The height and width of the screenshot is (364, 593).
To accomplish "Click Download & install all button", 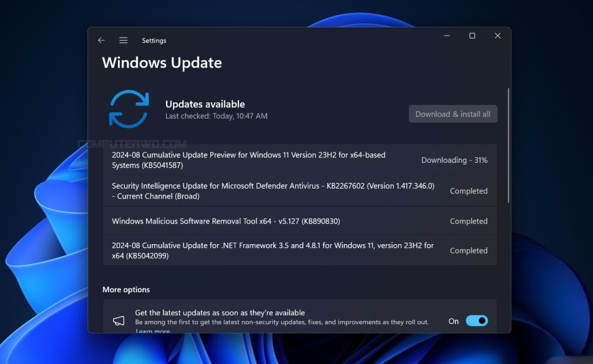I will [x=453, y=114].
